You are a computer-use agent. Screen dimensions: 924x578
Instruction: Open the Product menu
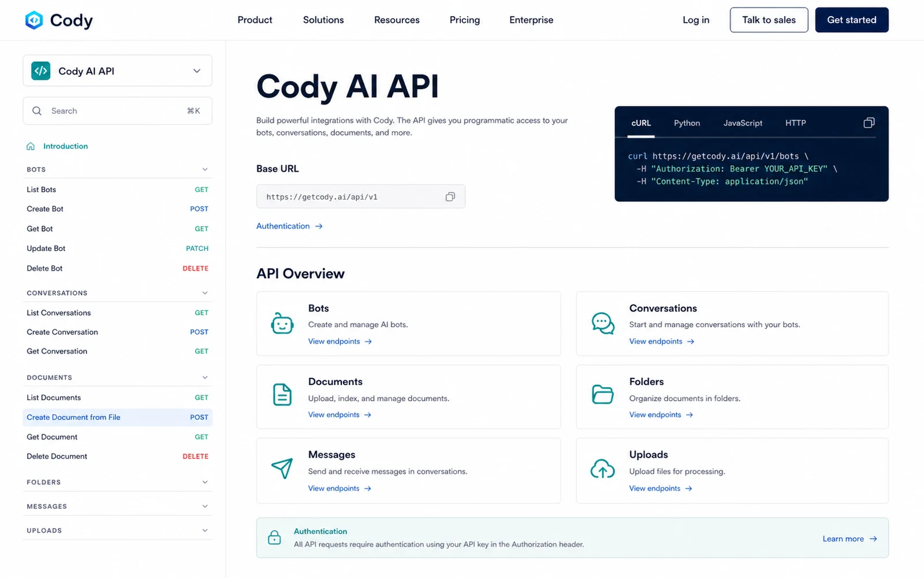coord(255,20)
